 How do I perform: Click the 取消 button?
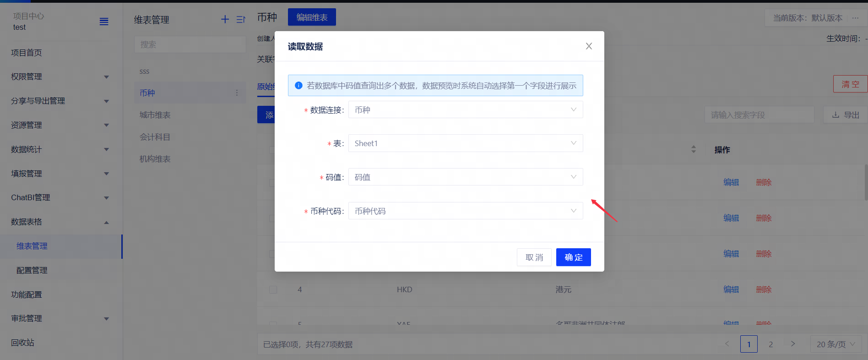(x=534, y=257)
